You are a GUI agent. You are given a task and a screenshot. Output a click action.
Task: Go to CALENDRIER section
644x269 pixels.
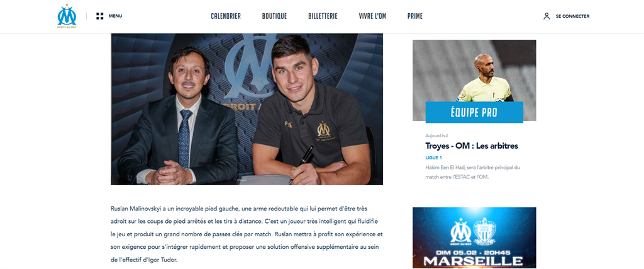pyautogui.click(x=226, y=16)
